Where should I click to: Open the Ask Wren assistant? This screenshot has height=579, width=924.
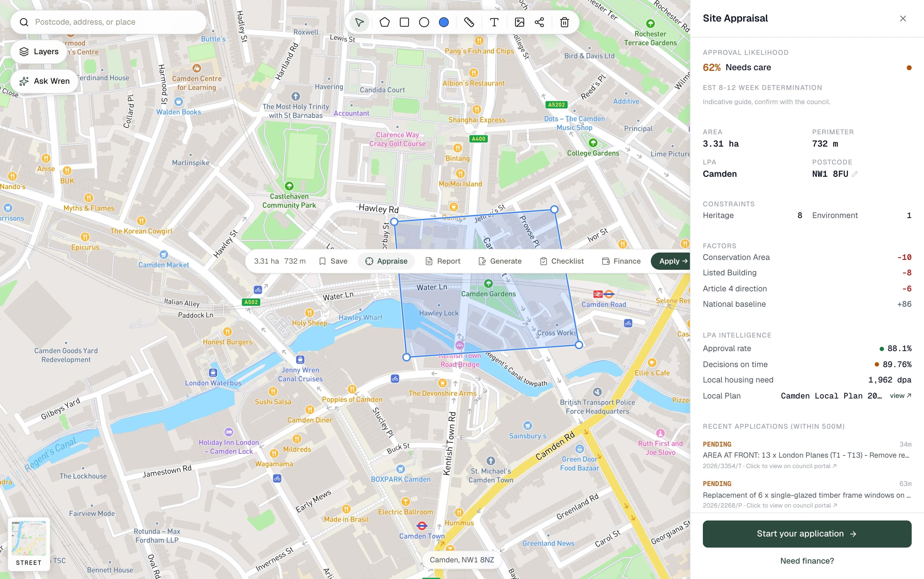tap(44, 81)
